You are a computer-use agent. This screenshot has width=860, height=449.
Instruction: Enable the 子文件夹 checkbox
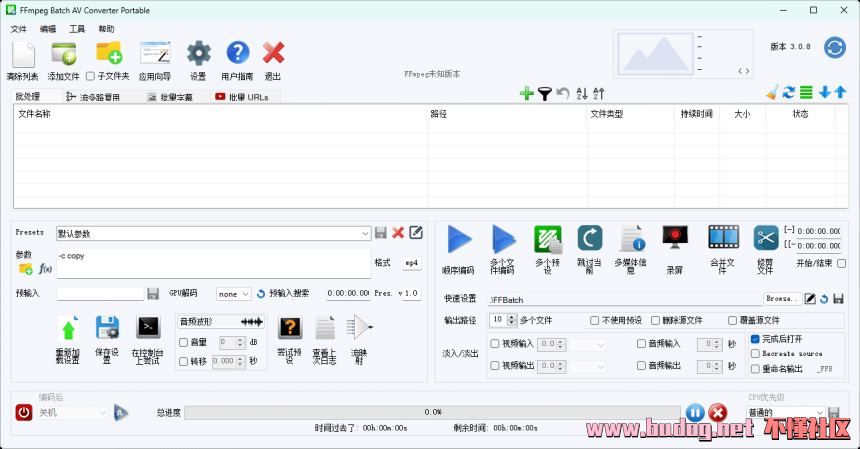91,76
